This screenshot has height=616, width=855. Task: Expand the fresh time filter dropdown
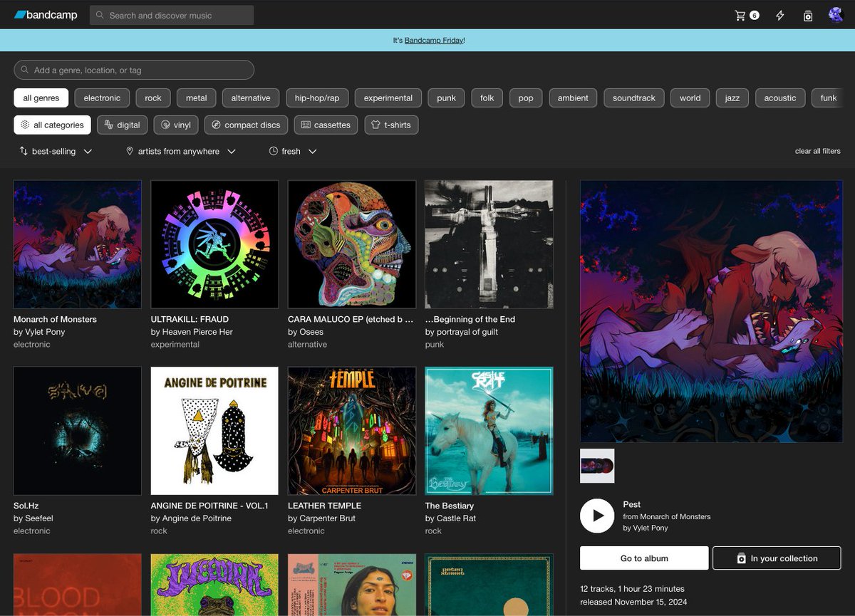click(x=293, y=151)
